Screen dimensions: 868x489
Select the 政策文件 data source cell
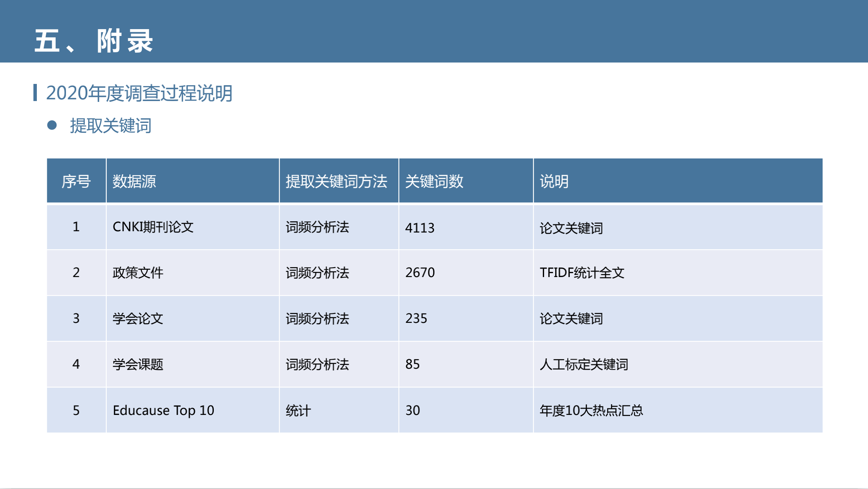(138, 273)
